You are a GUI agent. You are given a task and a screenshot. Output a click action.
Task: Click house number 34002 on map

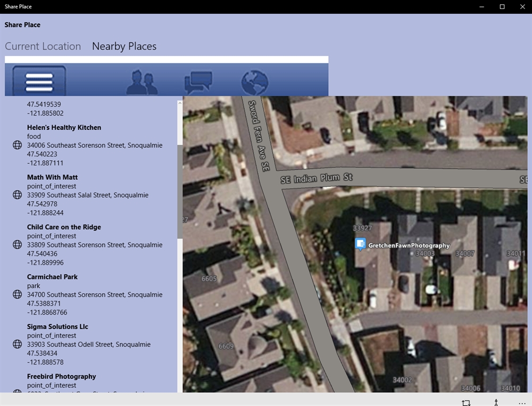point(402,380)
